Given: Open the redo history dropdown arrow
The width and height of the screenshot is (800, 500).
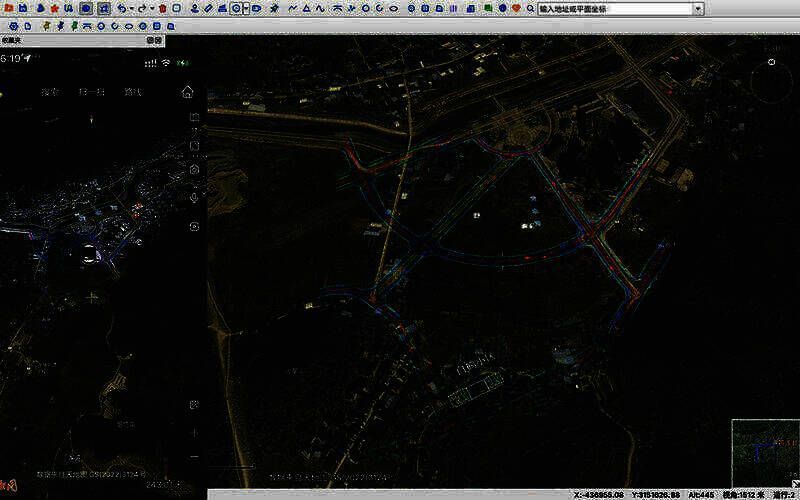Looking at the screenshot, I should click(151, 8).
